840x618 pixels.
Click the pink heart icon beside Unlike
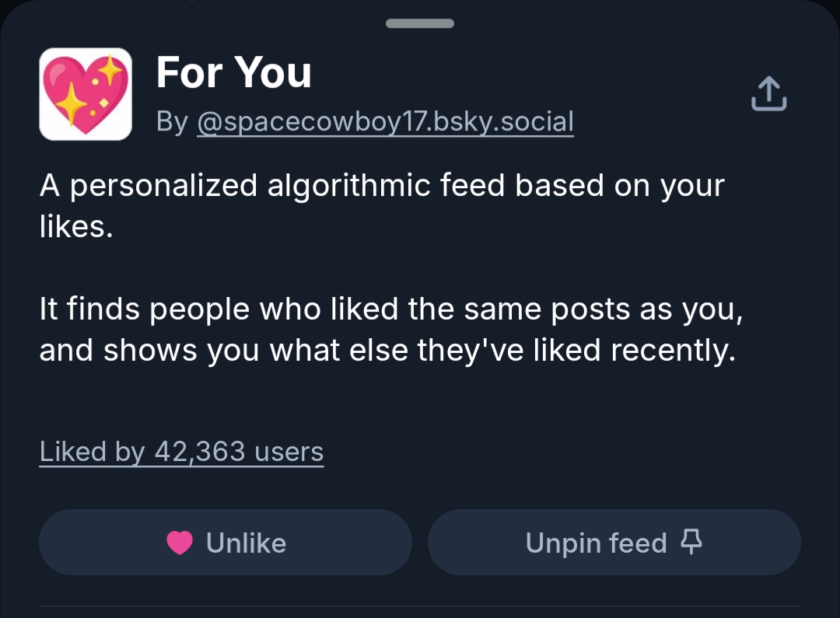[x=180, y=543]
